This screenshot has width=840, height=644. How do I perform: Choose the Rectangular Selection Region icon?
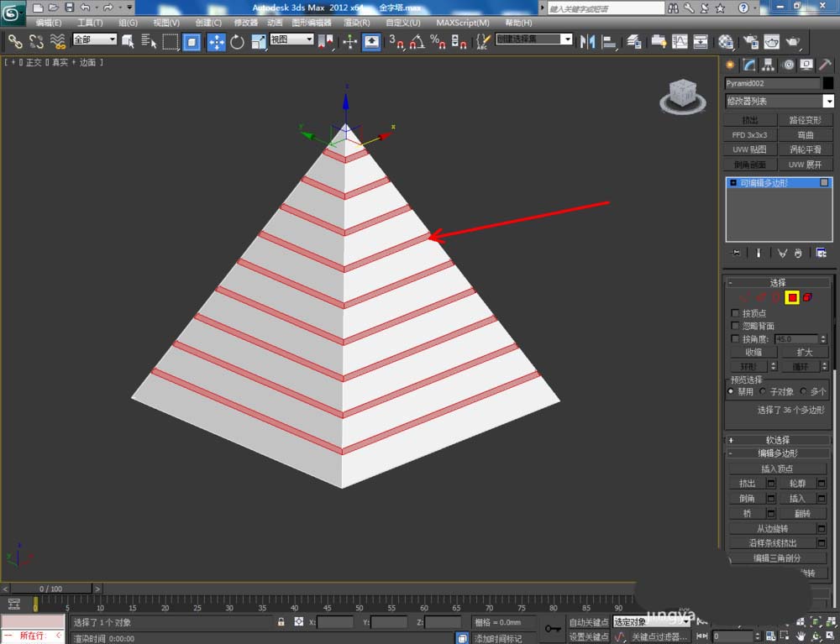pos(170,42)
